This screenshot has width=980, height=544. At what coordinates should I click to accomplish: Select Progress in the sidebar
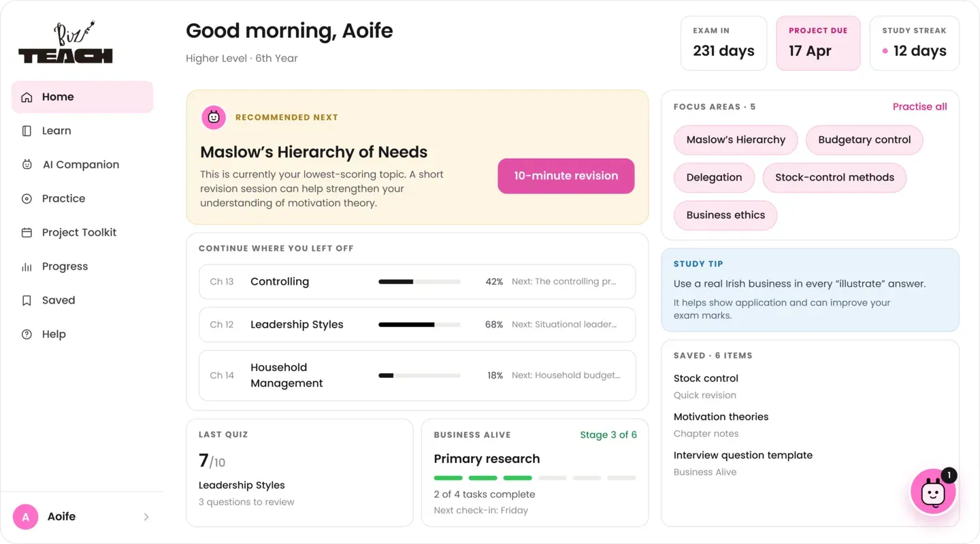click(82, 267)
